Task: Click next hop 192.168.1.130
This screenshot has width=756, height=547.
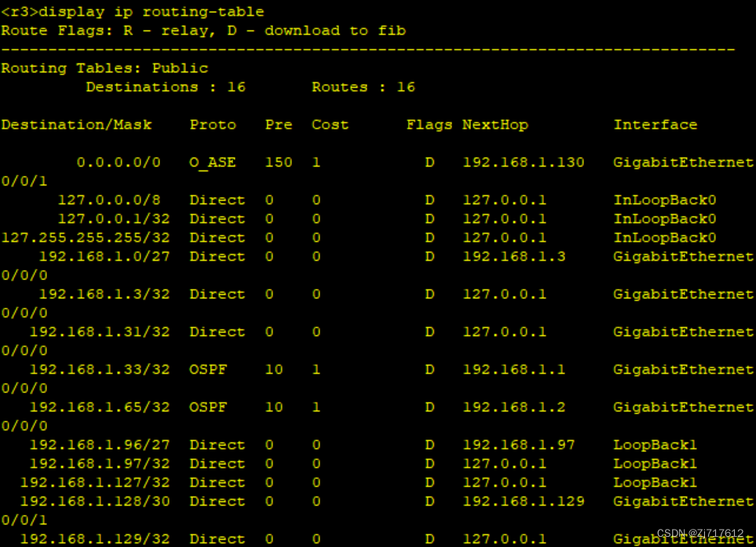Action: point(524,162)
